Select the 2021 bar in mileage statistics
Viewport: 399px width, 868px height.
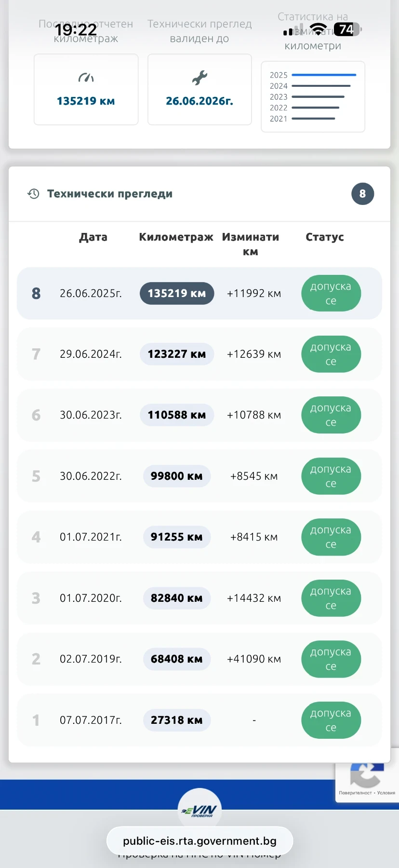coord(313,119)
